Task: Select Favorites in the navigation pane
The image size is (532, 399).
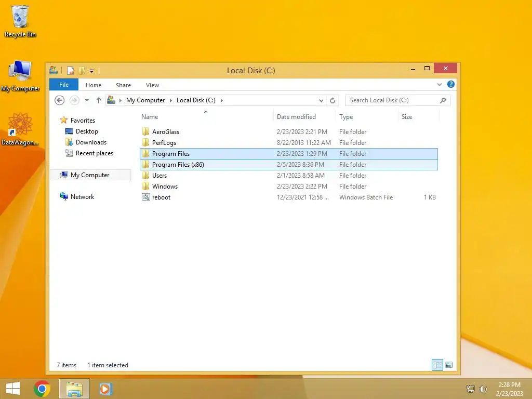Action: (x=83, y=121)
